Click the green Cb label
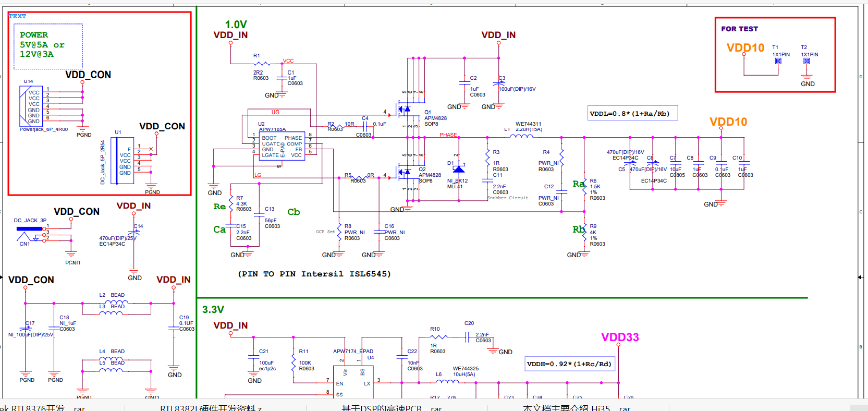The width and height of the screenshot is (868, 411). [x=294, y=212]
